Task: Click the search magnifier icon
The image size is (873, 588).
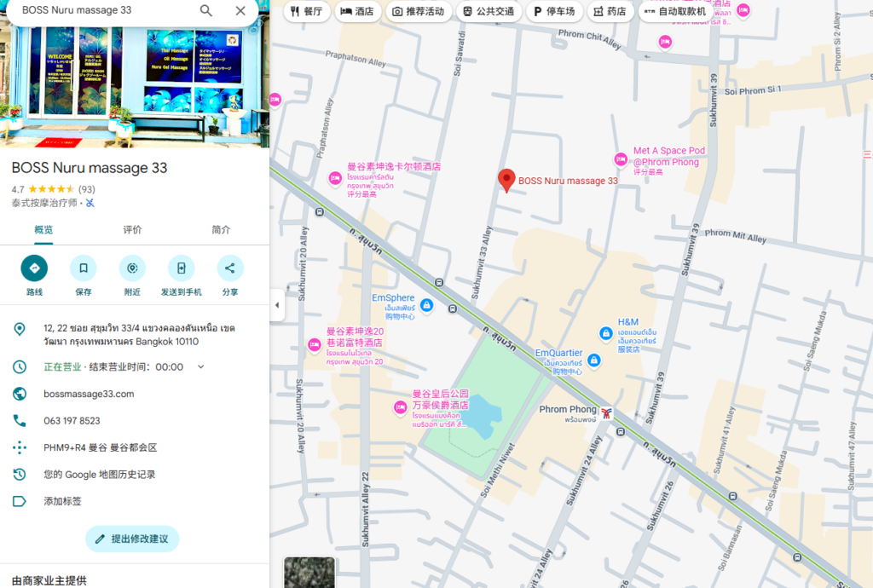Action: pyautogui.click(x=206, y=10)
